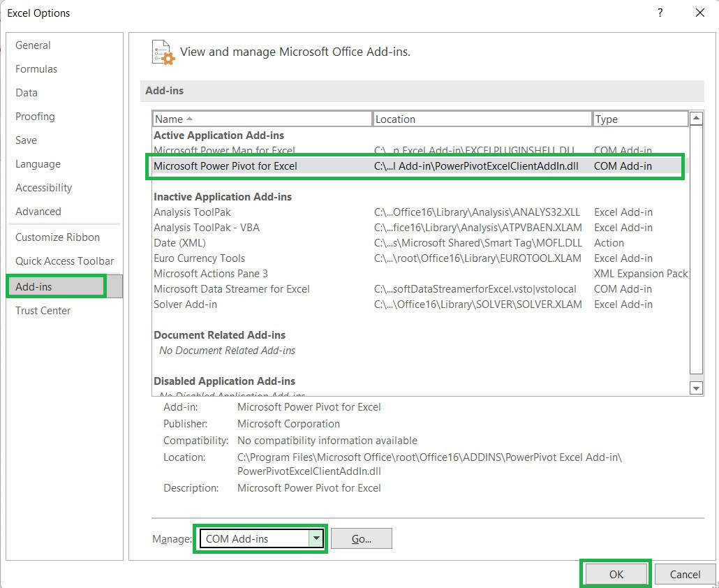Image resolution: width=719 pixels, height=588 pixels.
Task: Click the Name column sort arrow
Action: coord(189,119)
